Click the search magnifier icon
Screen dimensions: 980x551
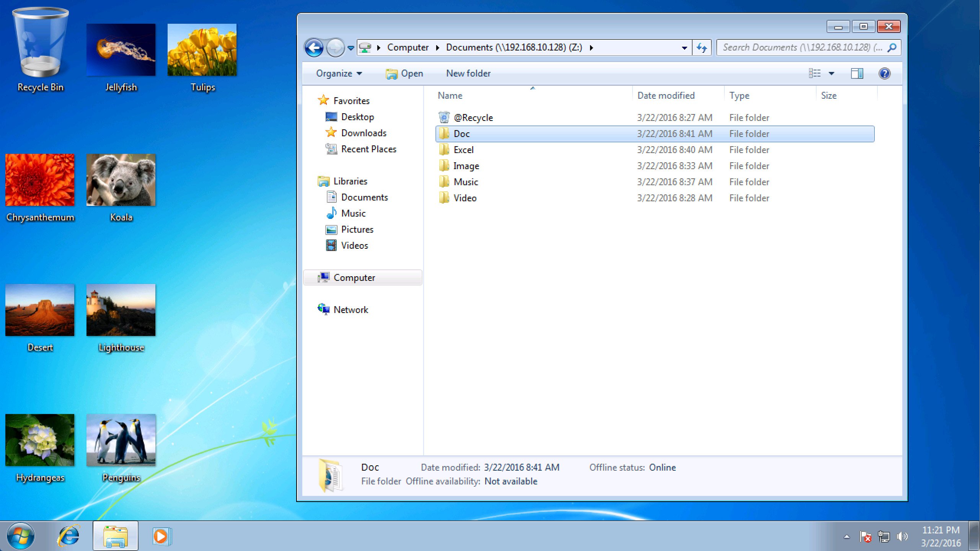(x=892, y=47)
